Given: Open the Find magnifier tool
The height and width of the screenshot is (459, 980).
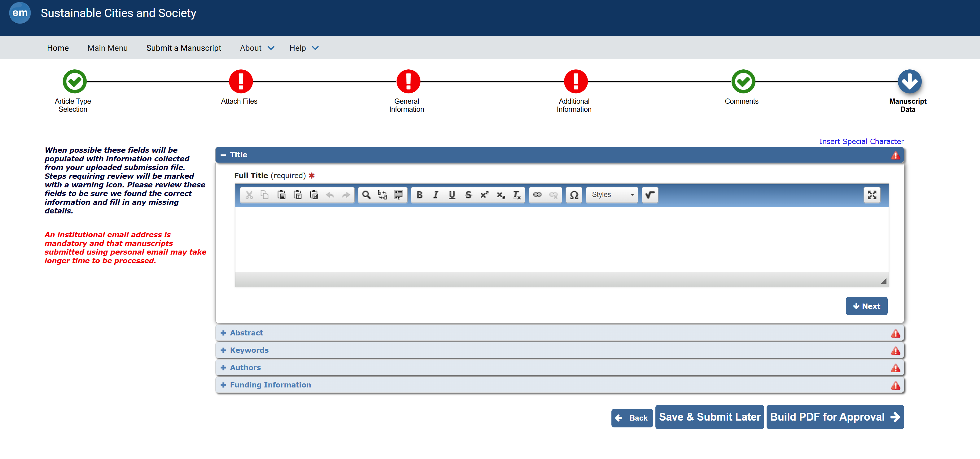Looking at the screenshot, I should point(366,195).
